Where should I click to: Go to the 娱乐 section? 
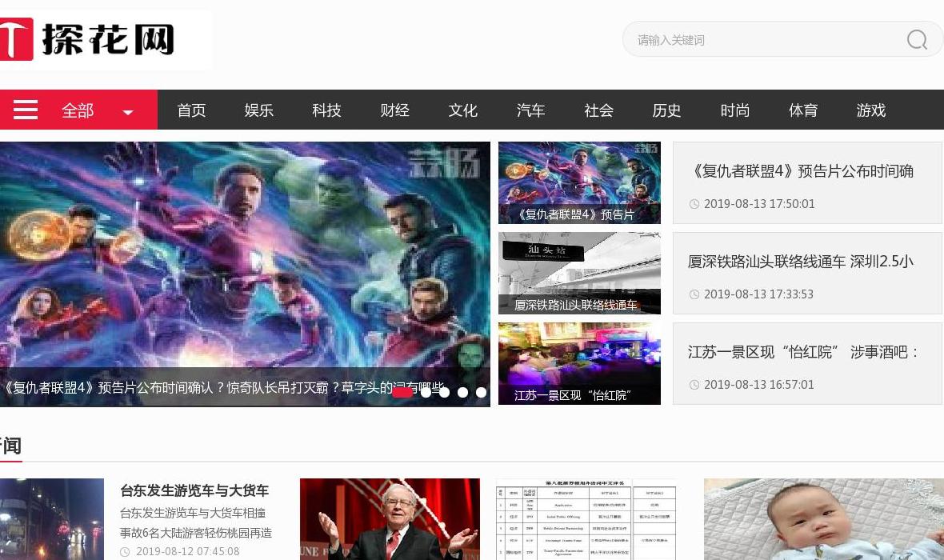pyautogui.click(x=259, y=110)
